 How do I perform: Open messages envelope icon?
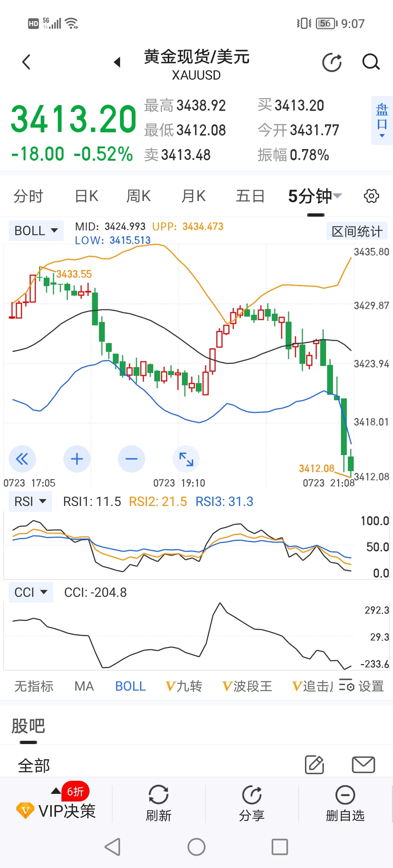pyautogui.click(x=364, y=765)
